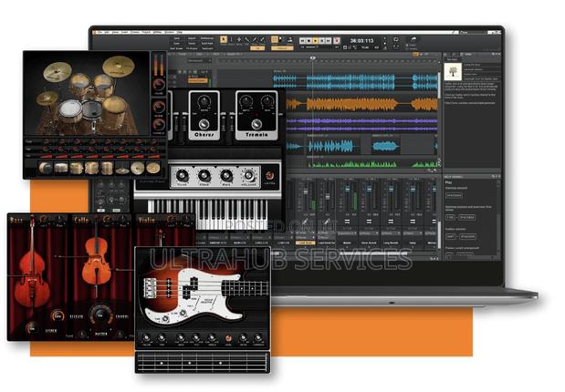Click the orange knob on bass guitar controls
The width and height of the screenshot is (565, 392).
pos(228,338)
